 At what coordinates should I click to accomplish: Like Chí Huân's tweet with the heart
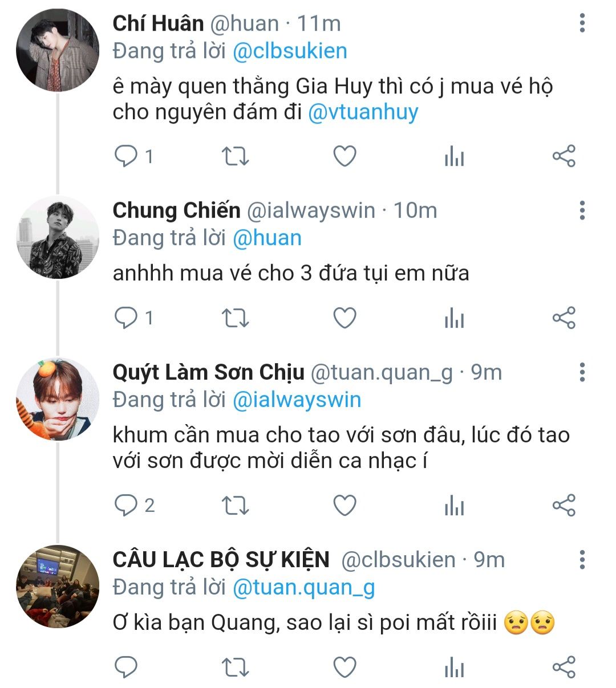[345, 156]
